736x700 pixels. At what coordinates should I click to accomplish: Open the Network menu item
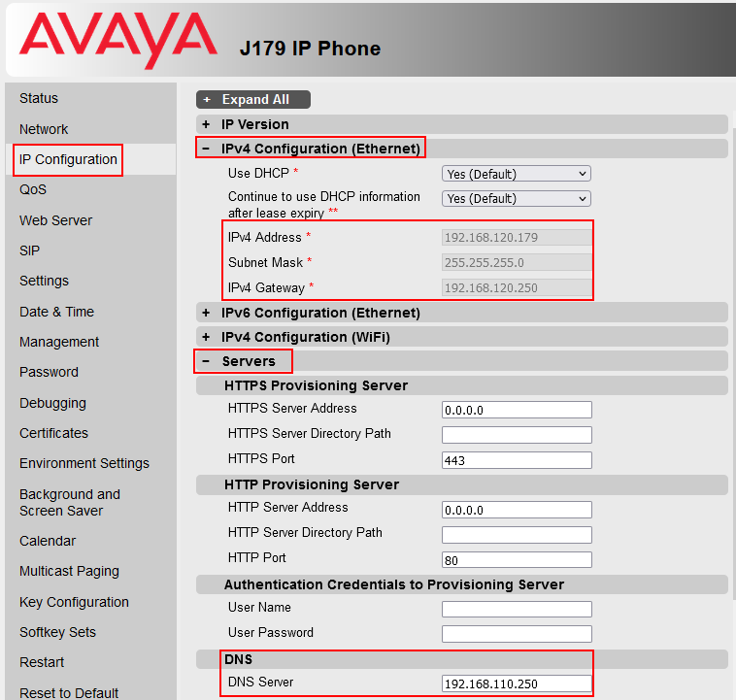pos(44,129)
